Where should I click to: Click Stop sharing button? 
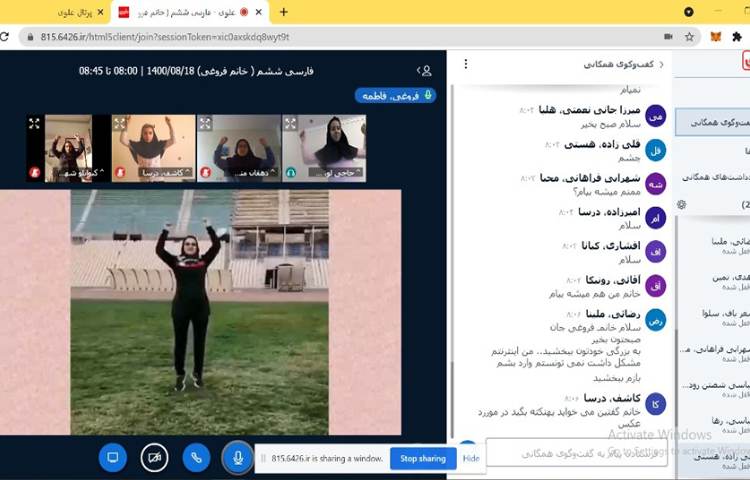pos(423,458)
